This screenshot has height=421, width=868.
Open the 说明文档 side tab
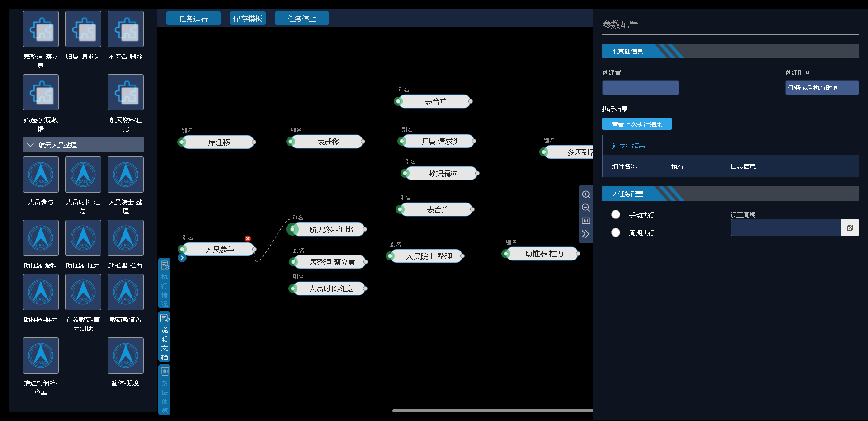[165, 336]
